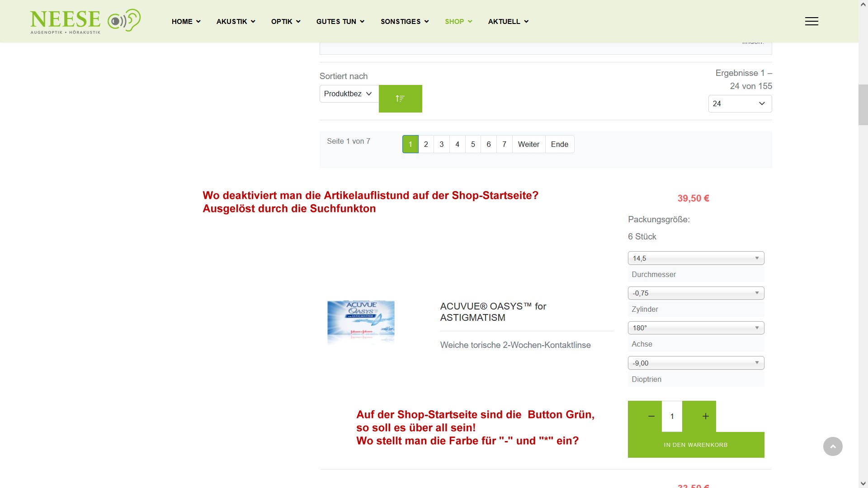Open the Zylinder -0,75 dropdown
Viewport: 868px width, 488px height.
[x=696, y=293]
